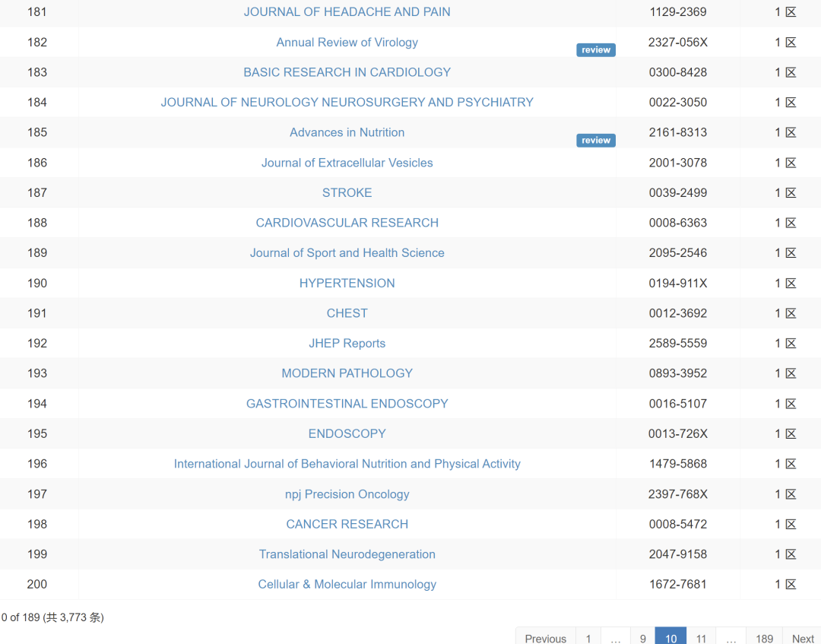
Task: Open Annual Review of Virology journal link
Action: point(347,42)
